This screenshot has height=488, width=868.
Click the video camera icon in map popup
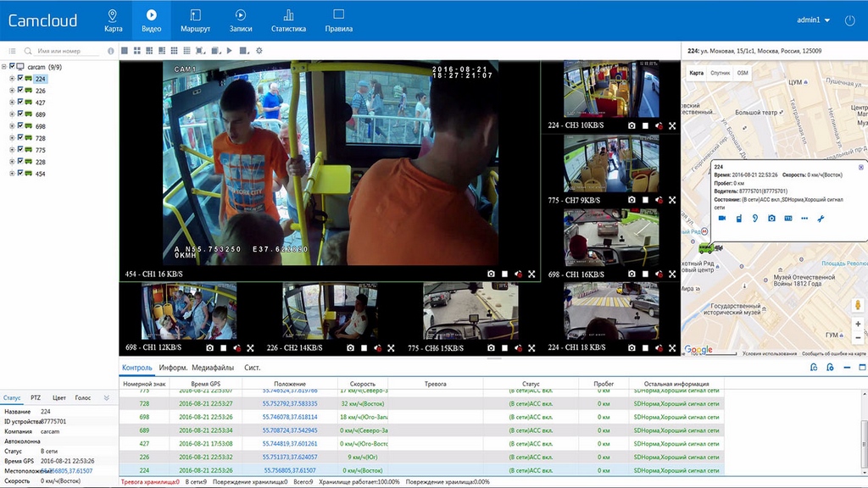(x=722, y=219)
